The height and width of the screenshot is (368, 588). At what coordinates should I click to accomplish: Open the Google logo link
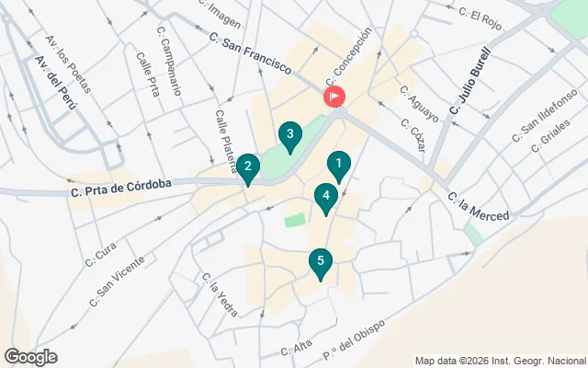tap(31, 357)
